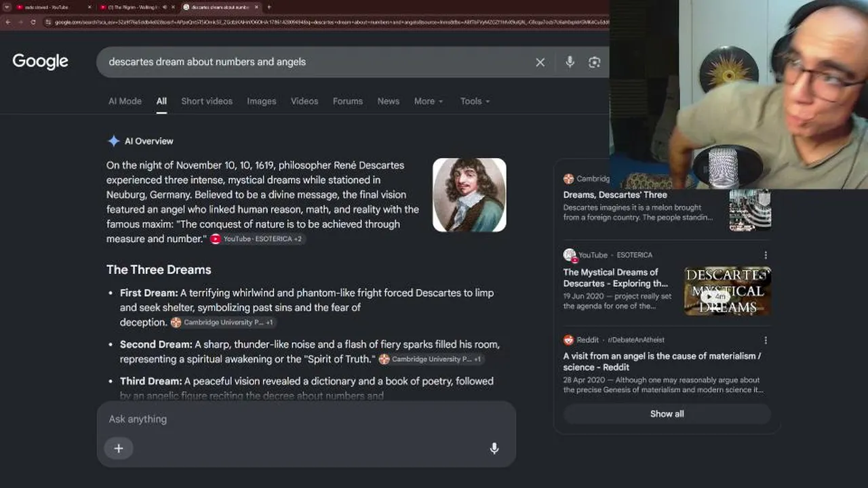This screenshot has height=488, width=868.
Task: Click the plus button in Ask anything box
Action: point(119,448)
